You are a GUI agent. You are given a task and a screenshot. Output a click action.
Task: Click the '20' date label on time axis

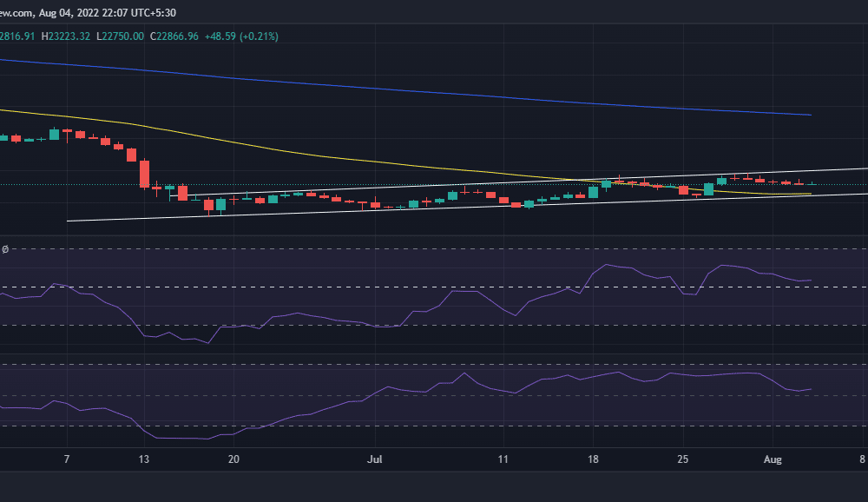coord(233,459)
